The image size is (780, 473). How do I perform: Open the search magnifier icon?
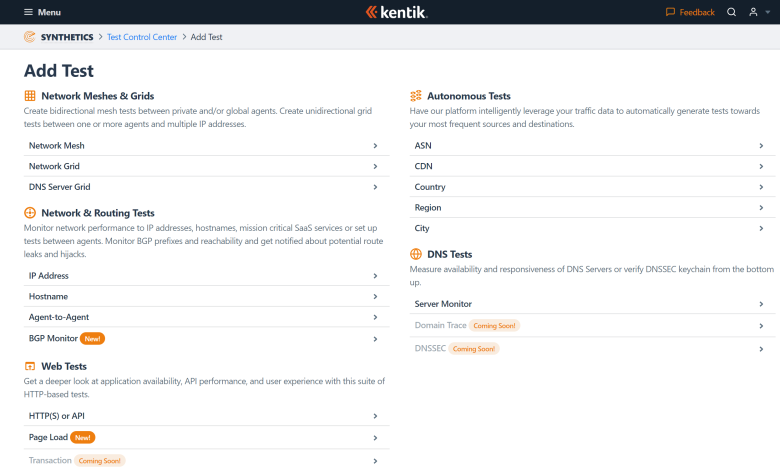[731, 12]
